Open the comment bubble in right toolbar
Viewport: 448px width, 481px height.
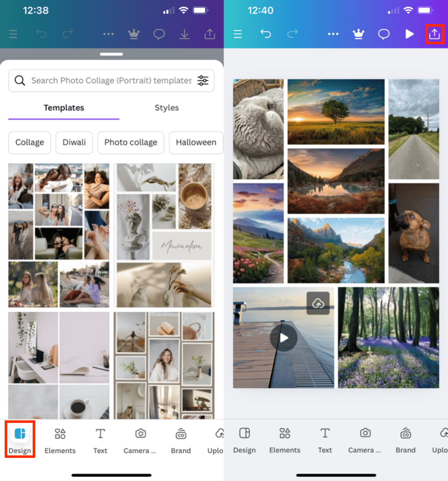(384, 34)
